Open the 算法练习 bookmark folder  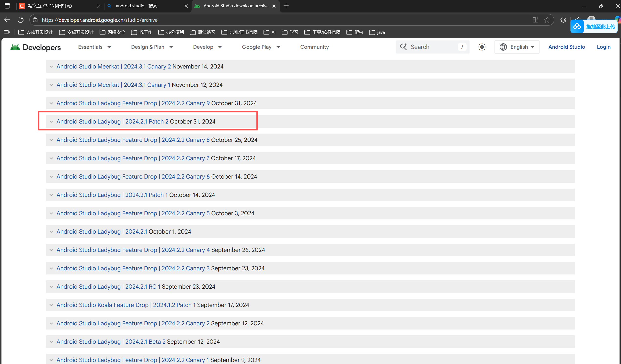[203, 32]
